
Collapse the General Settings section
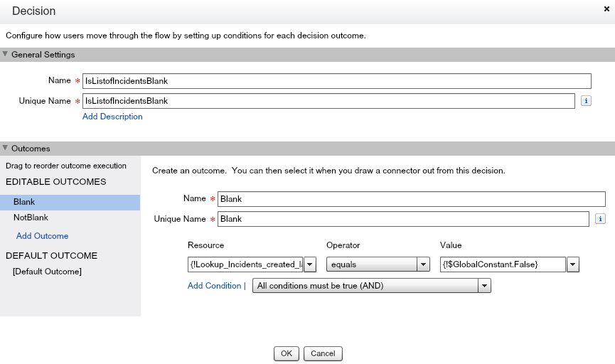coord(6,55)
